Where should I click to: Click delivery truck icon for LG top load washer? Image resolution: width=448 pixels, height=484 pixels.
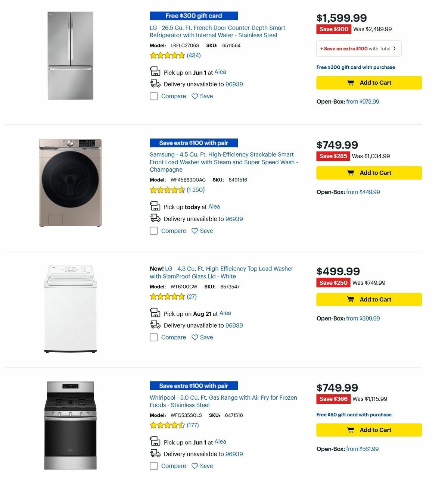[155, 325]
